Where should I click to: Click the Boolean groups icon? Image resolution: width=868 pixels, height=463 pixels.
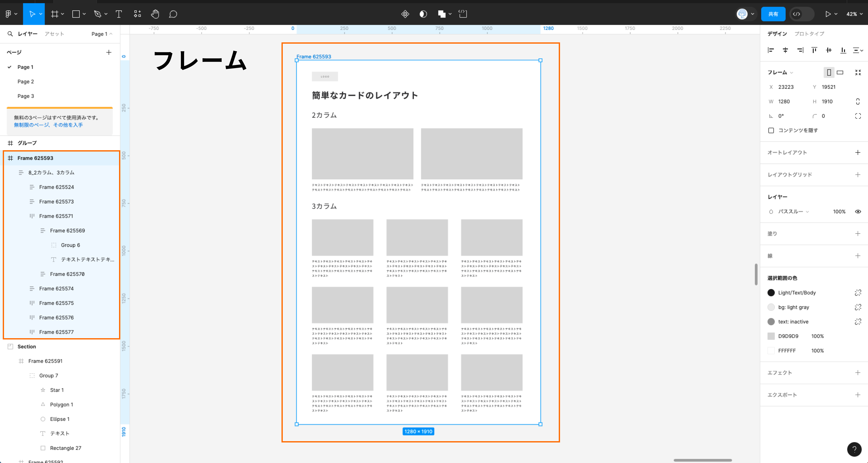click(x=442, y=14)
